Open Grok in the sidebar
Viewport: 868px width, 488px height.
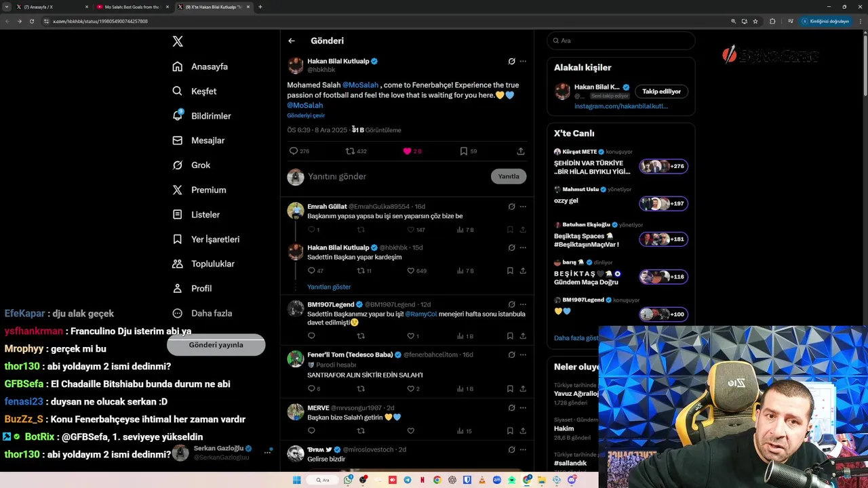pyautogui.click(x=191, y=165)
